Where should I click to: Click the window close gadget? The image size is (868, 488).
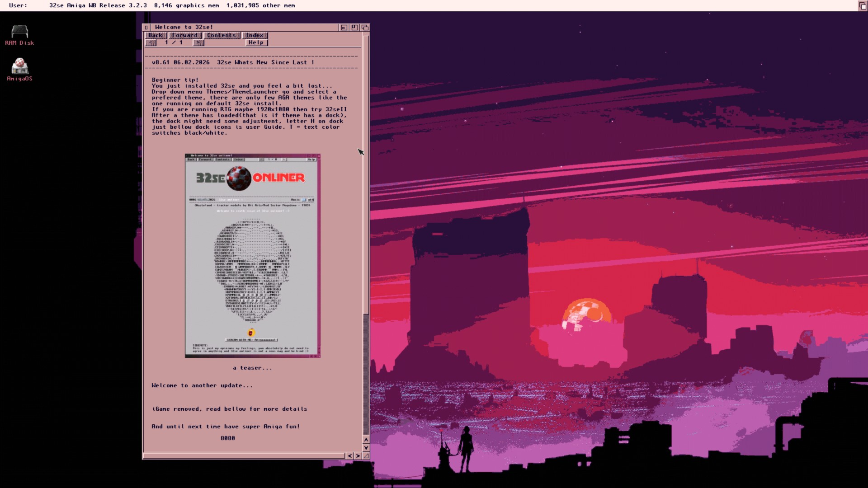(x=146, y=28)
